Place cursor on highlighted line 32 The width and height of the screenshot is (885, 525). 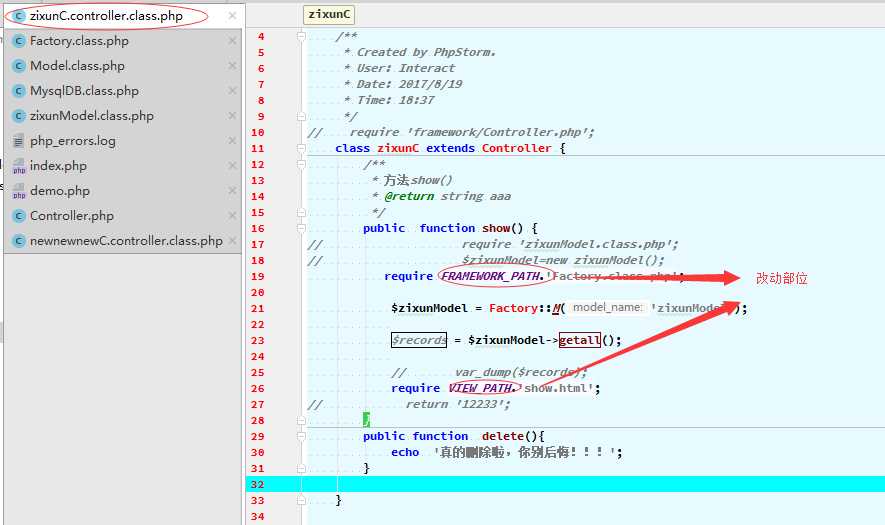pos(564,484)
